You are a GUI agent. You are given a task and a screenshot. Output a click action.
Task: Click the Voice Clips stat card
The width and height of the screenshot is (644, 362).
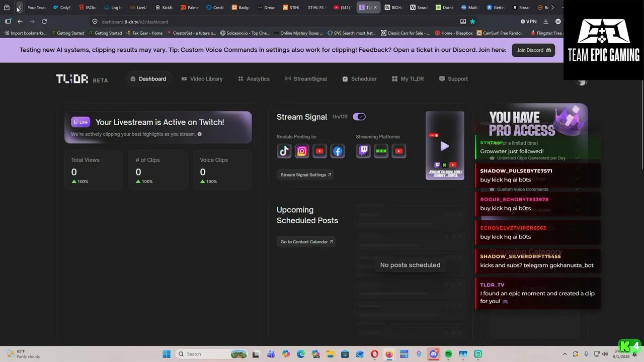pos(222,170)
